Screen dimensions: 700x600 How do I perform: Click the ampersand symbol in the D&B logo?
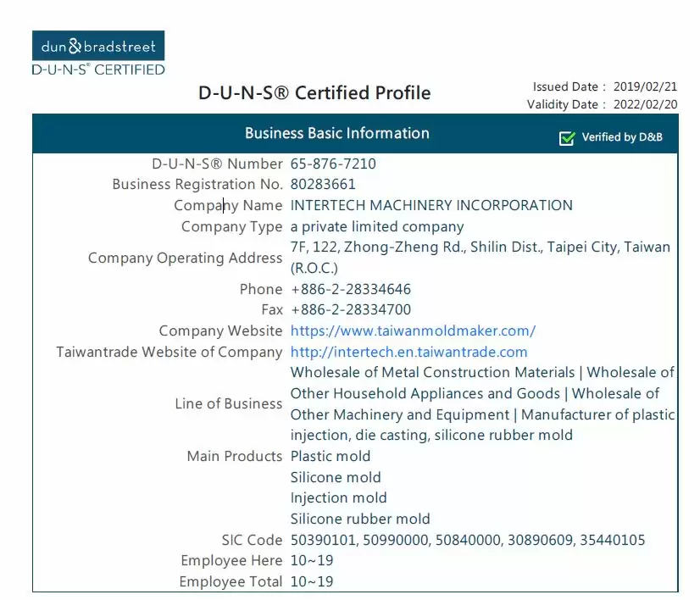[x=75, y=47]
